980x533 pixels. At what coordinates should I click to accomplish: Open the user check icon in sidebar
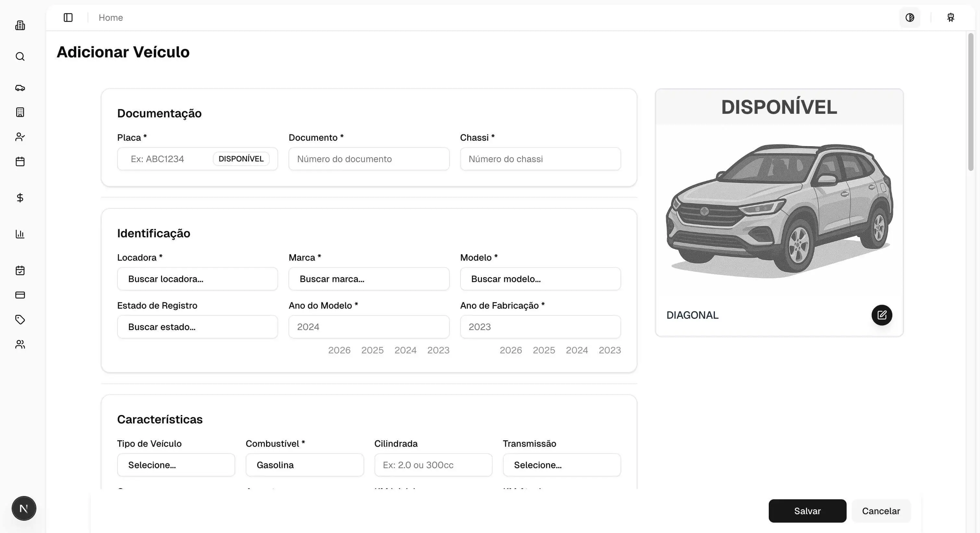(20, 137)
